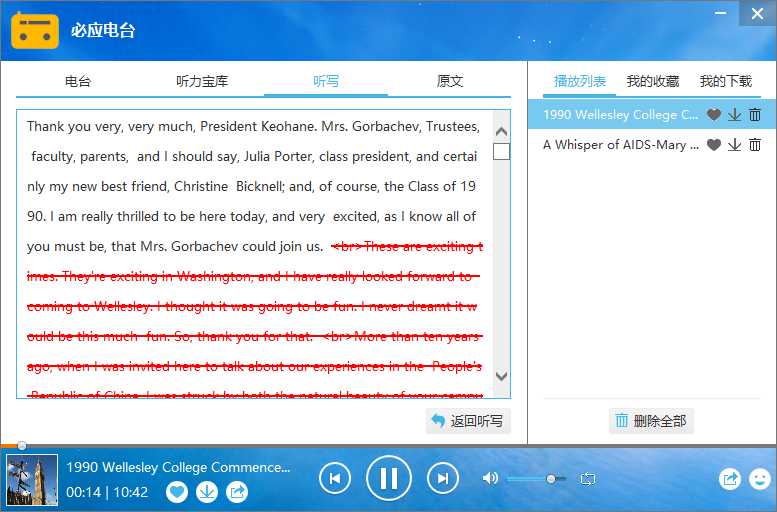Click the Bing Radio app logo icon
This screenshot has width=777, height=512.
pyautogui.click(x=35, y=30)
